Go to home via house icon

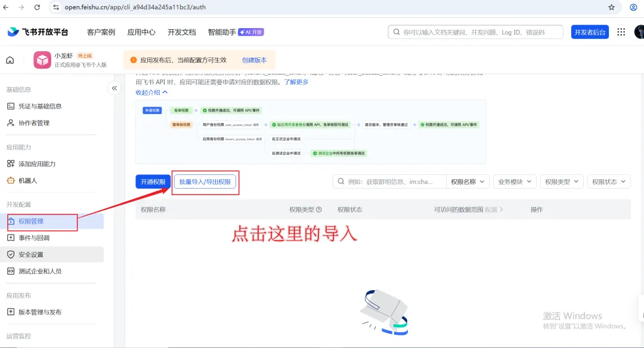pos(10,60)
